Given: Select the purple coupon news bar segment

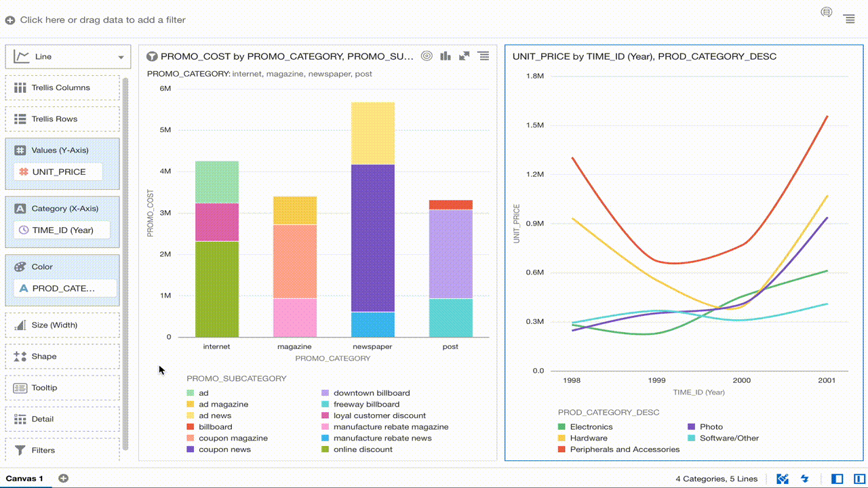Looking at the screenshot, I should click(x=373, y=238).
